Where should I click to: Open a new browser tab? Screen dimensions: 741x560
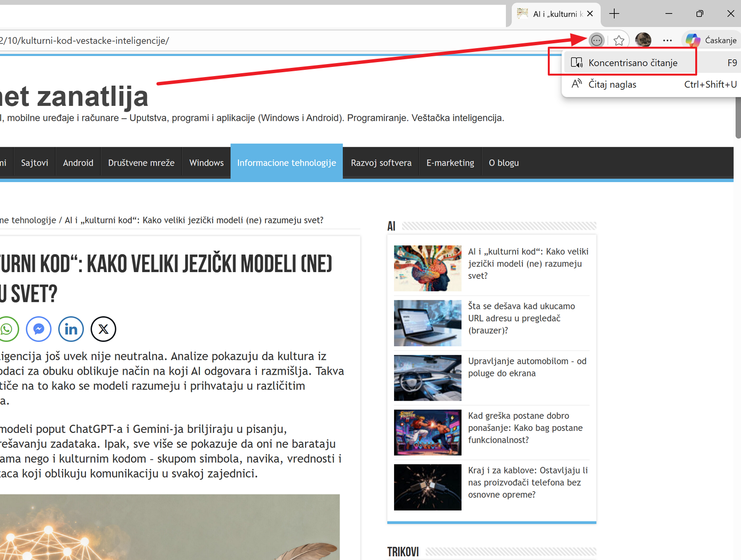point(614,14)
